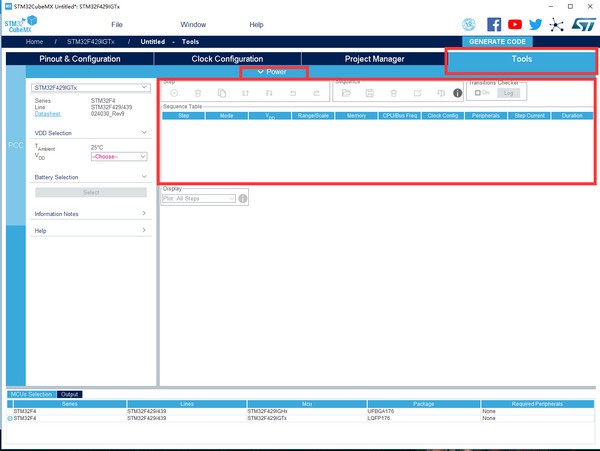
Task: Select the Tools tab
Action: [522, 59]
